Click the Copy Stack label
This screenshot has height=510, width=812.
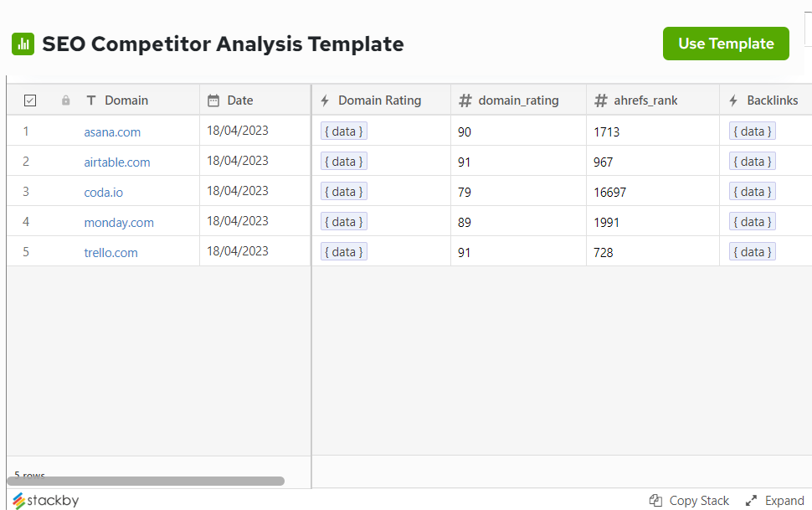pos(699,501)
